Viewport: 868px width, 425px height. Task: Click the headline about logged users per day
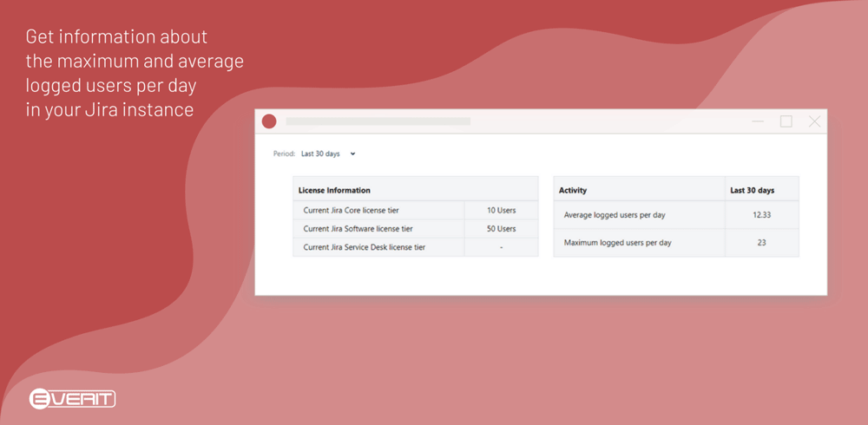pos(135,73)
